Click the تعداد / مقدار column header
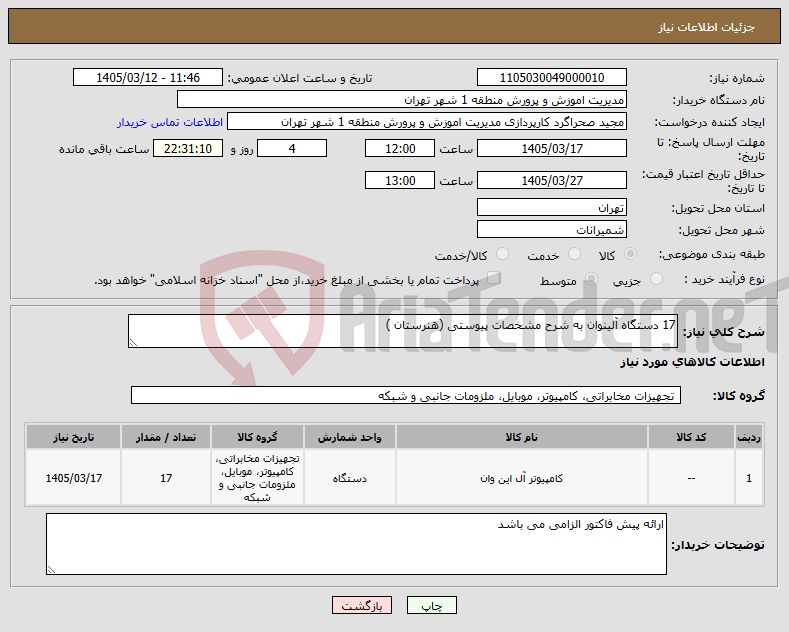 click(x=166, y=437)
